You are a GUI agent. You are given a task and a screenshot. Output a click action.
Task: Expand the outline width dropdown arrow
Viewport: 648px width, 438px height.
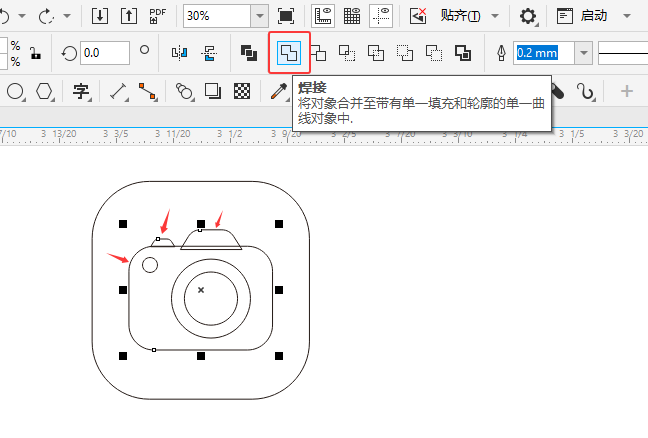point(584,53)
